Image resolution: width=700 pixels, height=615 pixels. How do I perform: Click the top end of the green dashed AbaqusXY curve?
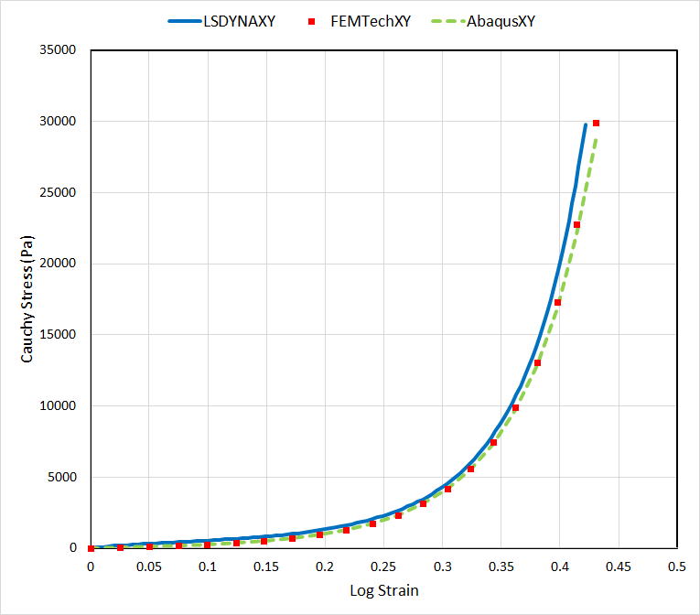(597, 137)
